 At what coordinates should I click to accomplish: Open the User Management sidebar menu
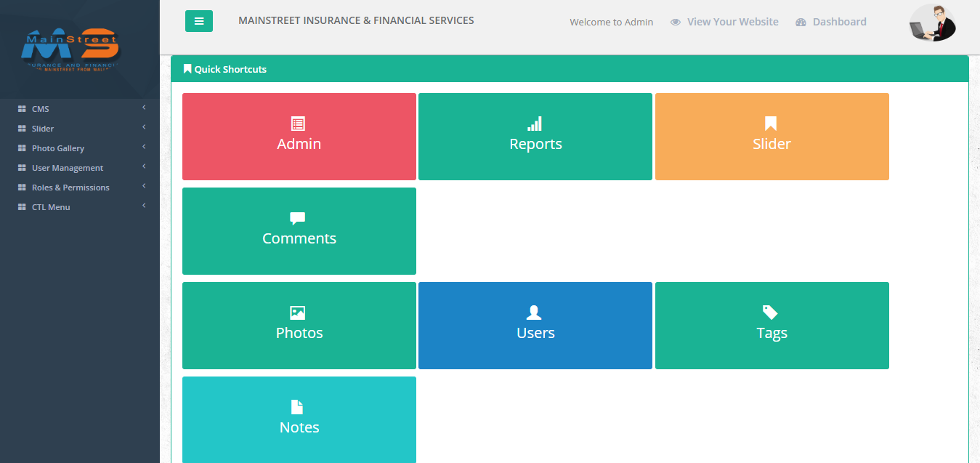68,168
